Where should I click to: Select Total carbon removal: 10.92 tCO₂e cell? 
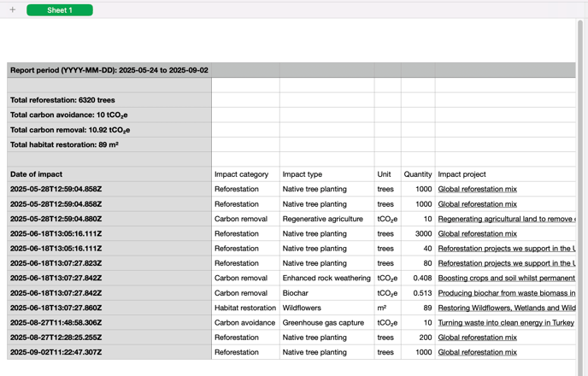pos(109,130)
